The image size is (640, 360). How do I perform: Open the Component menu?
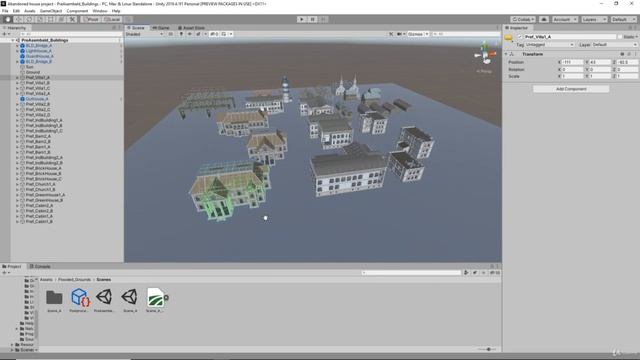point(77,11)
